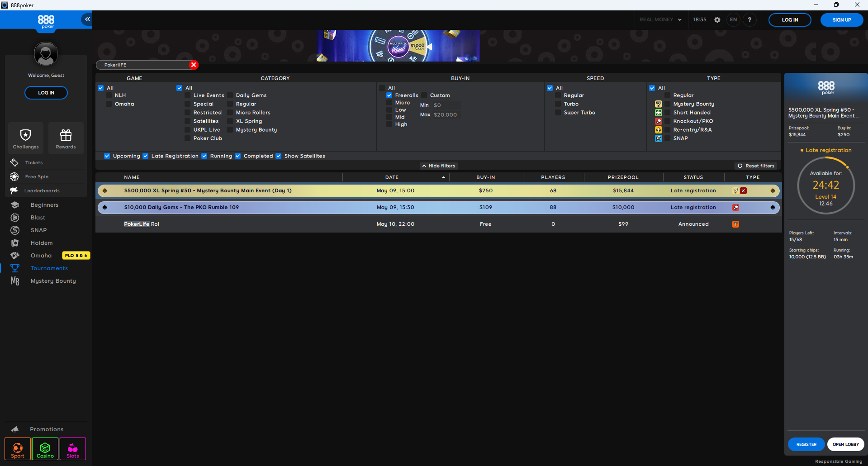The height and width of the screenshot is (466, 868).
Task: Click LOG IN under Welcome Guest
Action: tap(46, 93)
